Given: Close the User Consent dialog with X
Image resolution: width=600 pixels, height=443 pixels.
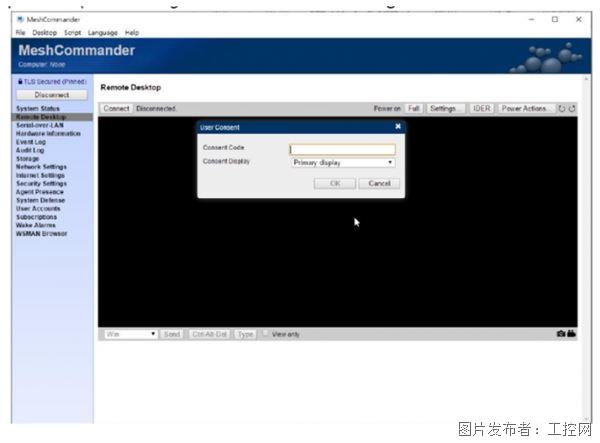Looking at the screenshot, I should click(x=398, y=126).
